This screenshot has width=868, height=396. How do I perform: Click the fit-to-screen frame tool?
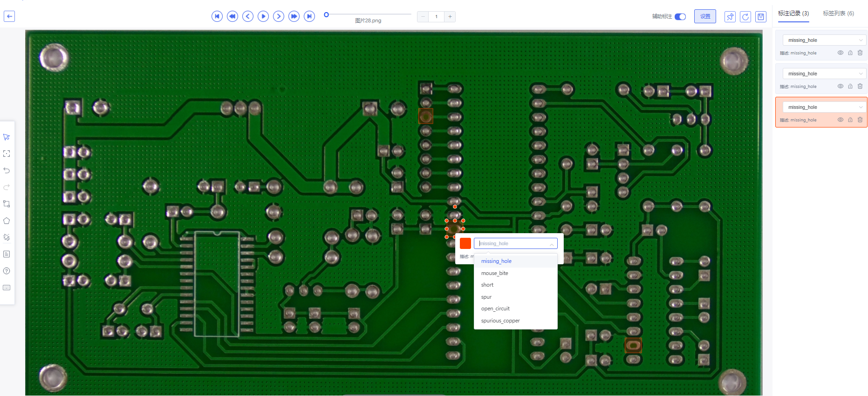coord(7,154)
